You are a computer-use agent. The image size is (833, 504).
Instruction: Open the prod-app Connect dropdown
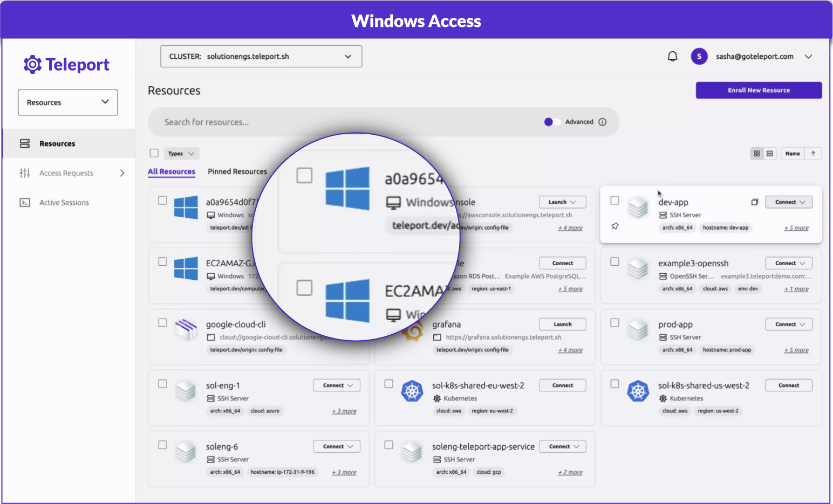[789, 325]
